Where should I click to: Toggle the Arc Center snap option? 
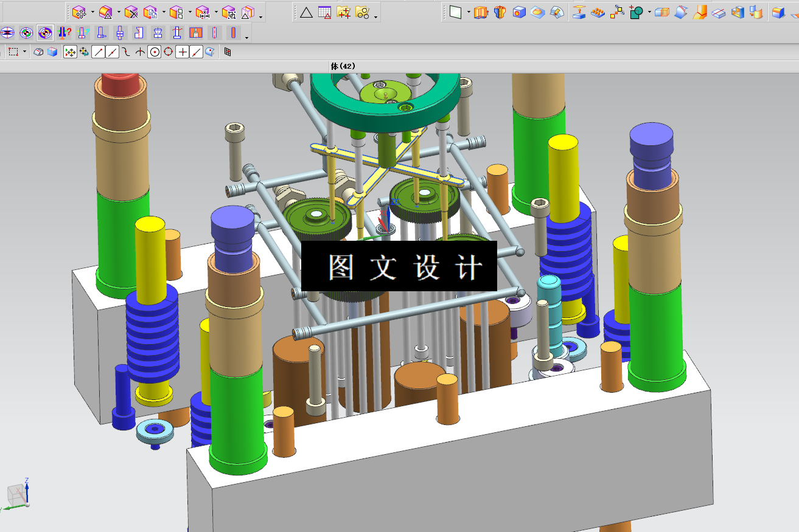[155, 52]
